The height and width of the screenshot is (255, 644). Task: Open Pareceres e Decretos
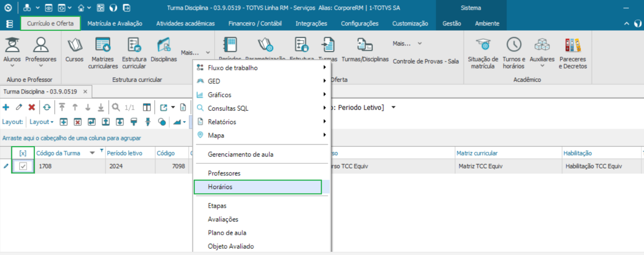(573, 53)
